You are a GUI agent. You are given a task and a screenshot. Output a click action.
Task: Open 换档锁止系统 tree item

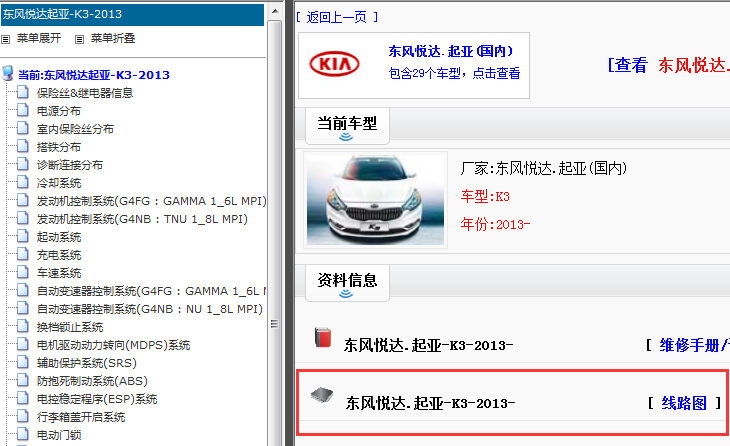click(70, 327)
